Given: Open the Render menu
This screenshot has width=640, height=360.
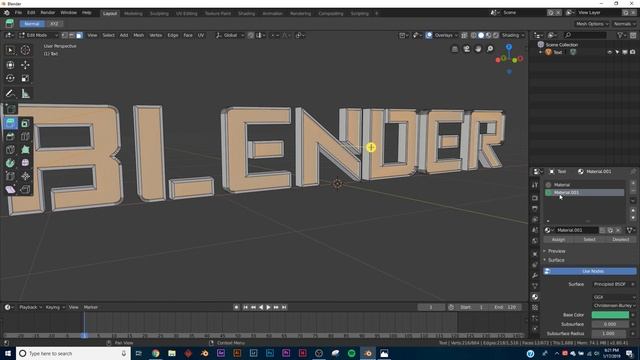Looking at the screenshot, I should pos(47,13).
